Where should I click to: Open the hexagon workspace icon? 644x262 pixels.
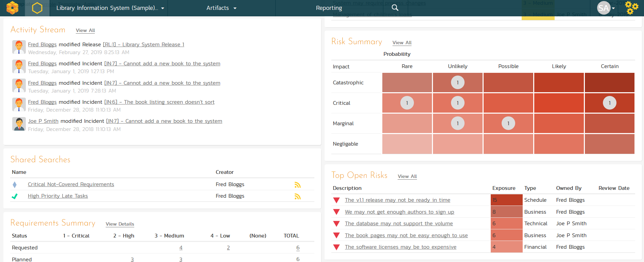click(x=37, y=8)
